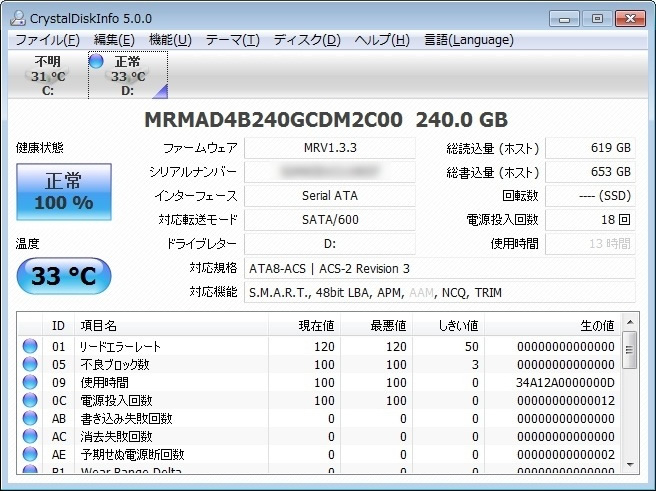Click status orb for リードエラーレート row
Viewport: 656px width, 491px height.
(x=31, y=347)
